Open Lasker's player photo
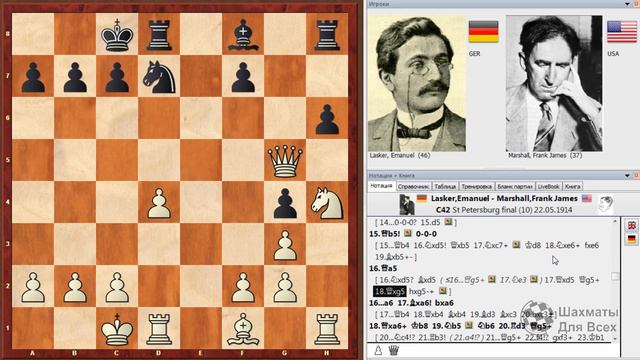Image resolution: width=640 pixels, height=360 pixels. (417, 84)
